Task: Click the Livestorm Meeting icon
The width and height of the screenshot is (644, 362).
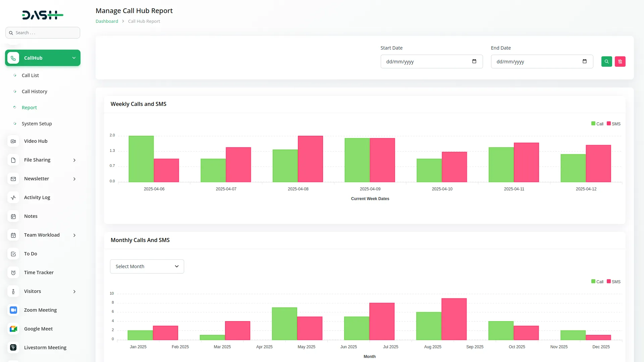Action: [13, 348]
